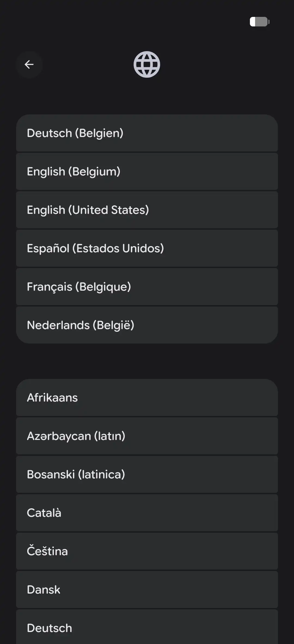Choose Afrikaans from all languages

click(x=147, y=398)
